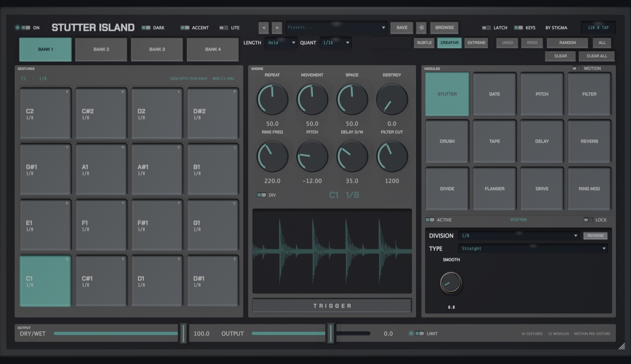This screenshot has width=631, height=364.
Task: Select the Extreme intensity mode
Action: pos(476,43)
